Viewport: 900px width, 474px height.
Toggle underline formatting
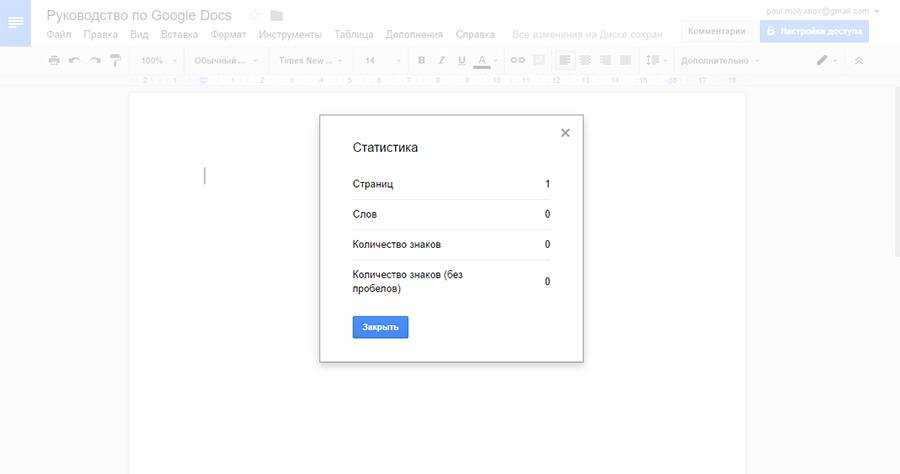[x=461, y=60]
